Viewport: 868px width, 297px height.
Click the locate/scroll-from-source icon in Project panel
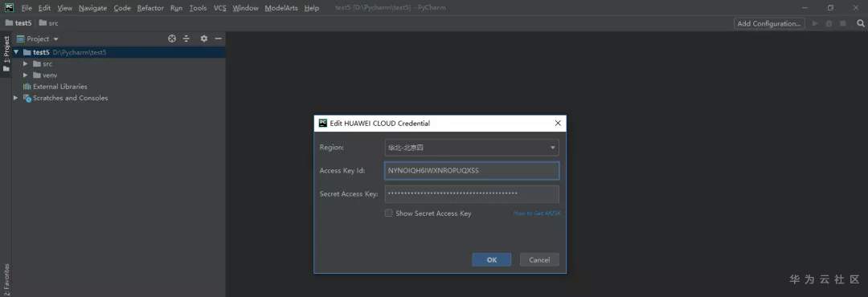172,39
